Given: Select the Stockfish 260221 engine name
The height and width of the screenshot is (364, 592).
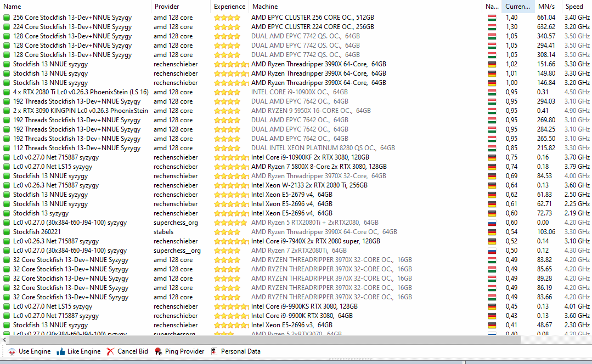Looking at the screenshot, I should pyautogui.click(x=37, y=231).
